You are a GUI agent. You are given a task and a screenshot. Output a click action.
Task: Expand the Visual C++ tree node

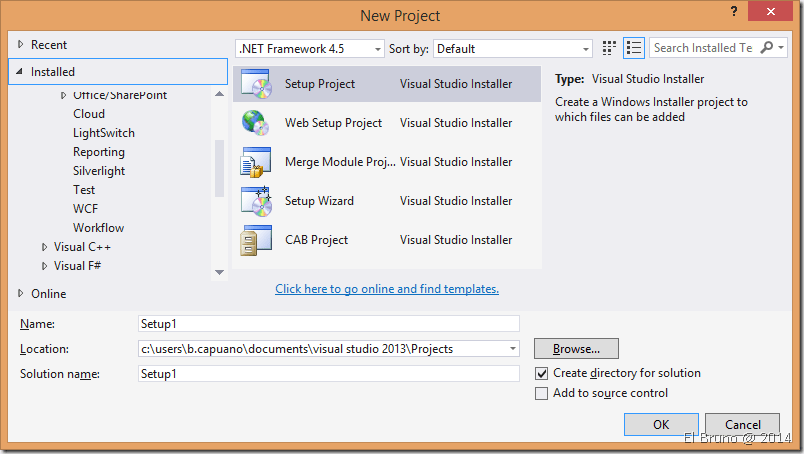(x=45, y=247)
